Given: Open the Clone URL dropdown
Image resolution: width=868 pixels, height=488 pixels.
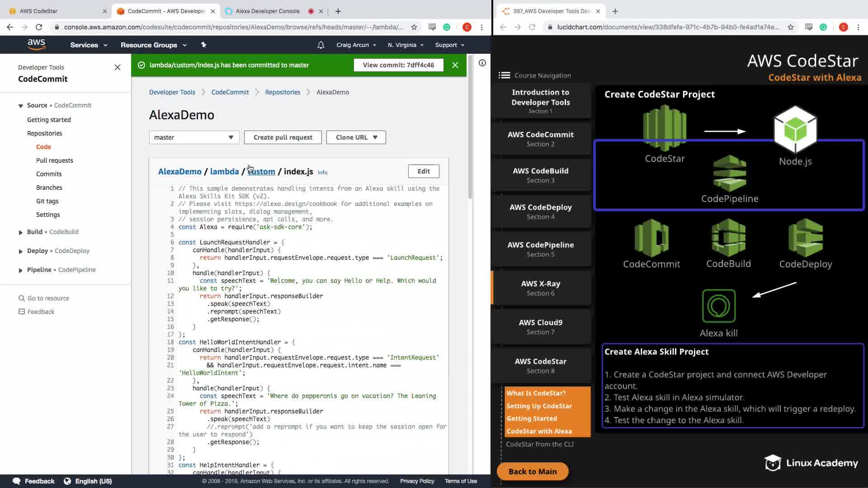Looking at the screenshot, I should tap(356, 137).
